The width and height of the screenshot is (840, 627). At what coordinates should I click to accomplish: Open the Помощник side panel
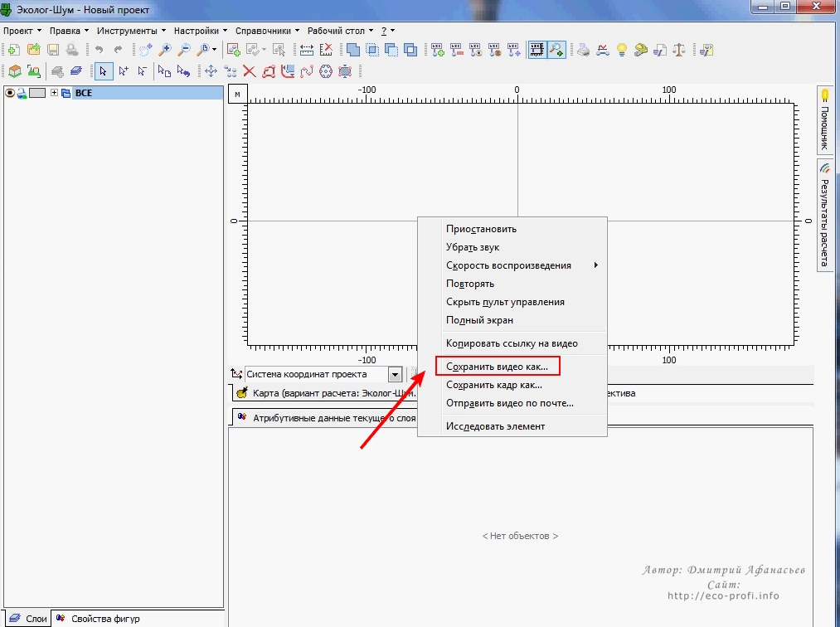click(824, 119)
